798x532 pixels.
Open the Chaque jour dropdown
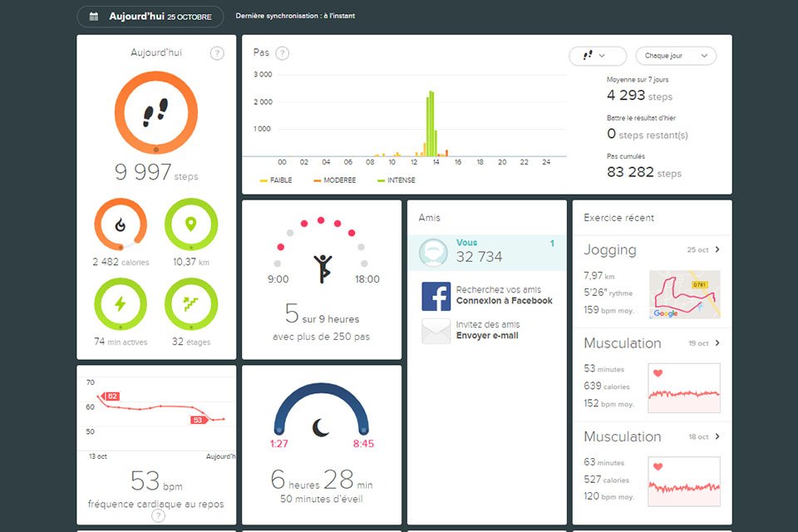676,56
